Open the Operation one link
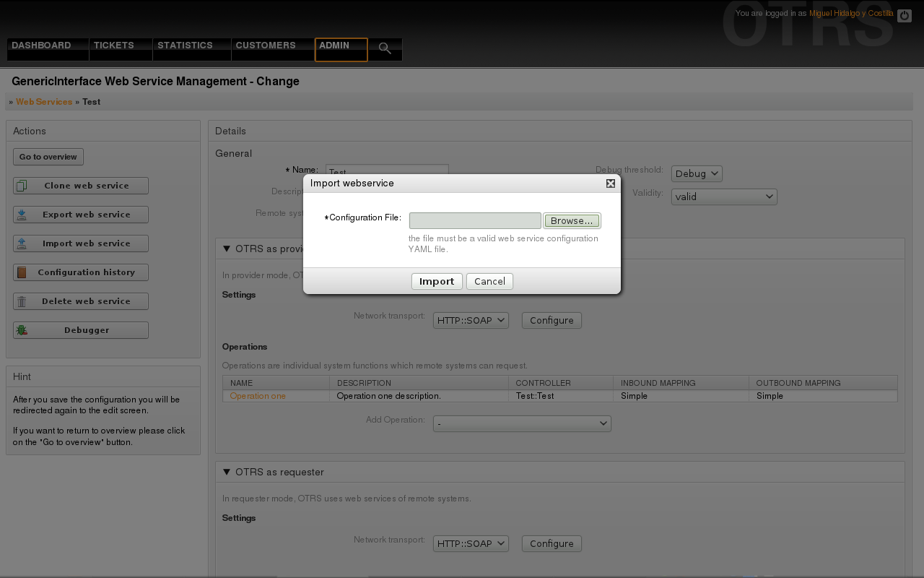Viewport: 924px width, 578px height. (x=258, y=396)
